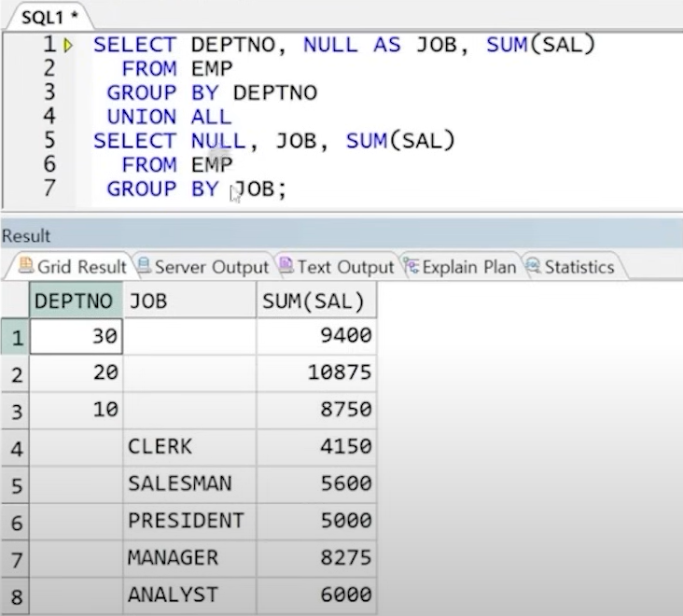Click SUM(SAL) on line 1 of the editor
This screenshot has width=683, height=616.
coord(540,45)
